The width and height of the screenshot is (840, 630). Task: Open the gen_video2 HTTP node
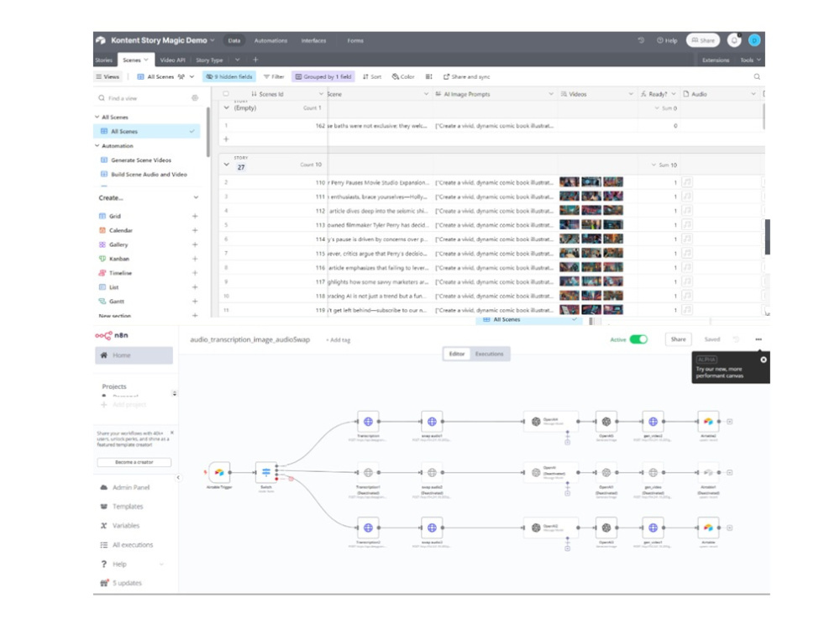pos(653,422)
